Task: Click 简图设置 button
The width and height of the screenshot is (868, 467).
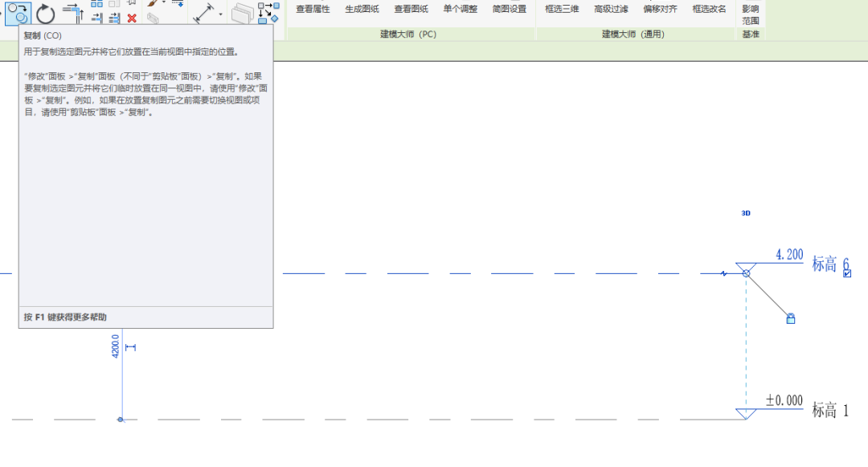Action: [510, 9]
